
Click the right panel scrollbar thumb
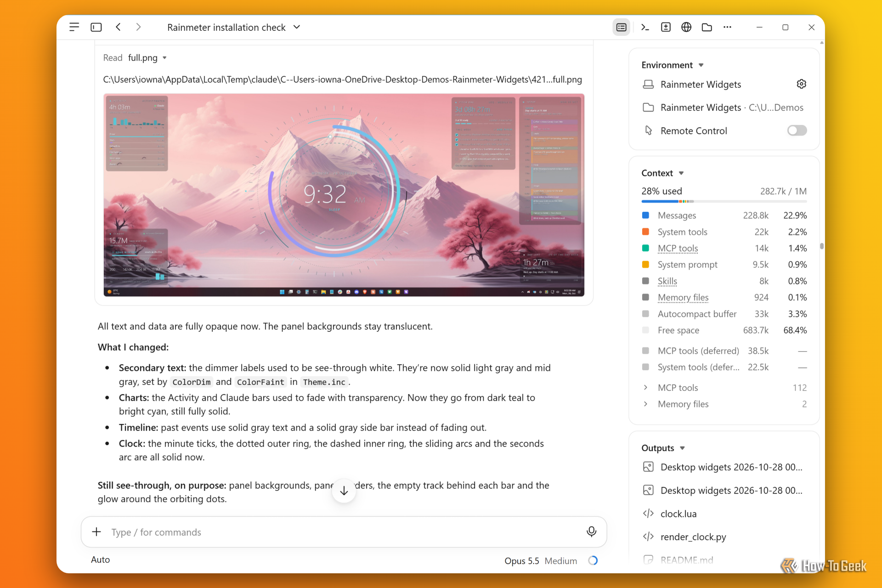coord(821,246)
